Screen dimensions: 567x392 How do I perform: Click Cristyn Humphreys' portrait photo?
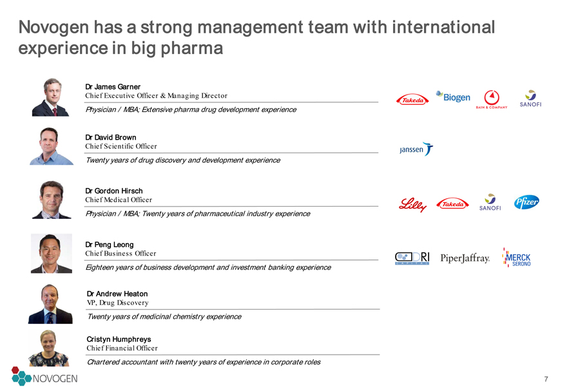[x=49, y=348]
